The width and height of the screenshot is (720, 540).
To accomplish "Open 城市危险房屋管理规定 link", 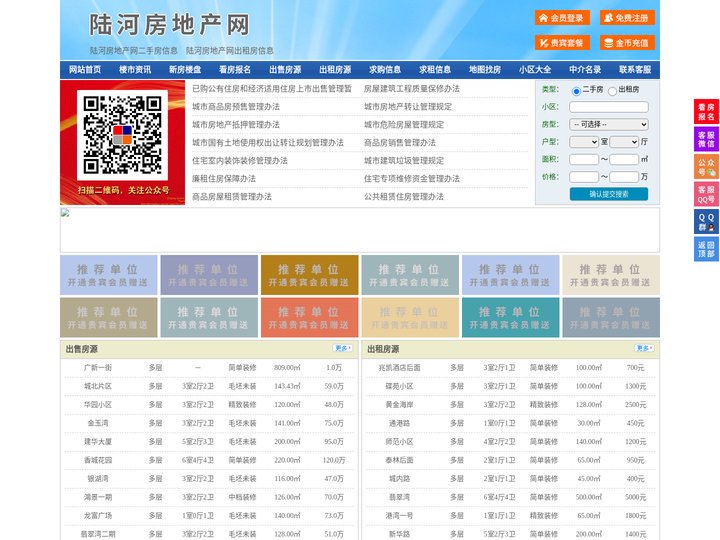I will point(404,124).
